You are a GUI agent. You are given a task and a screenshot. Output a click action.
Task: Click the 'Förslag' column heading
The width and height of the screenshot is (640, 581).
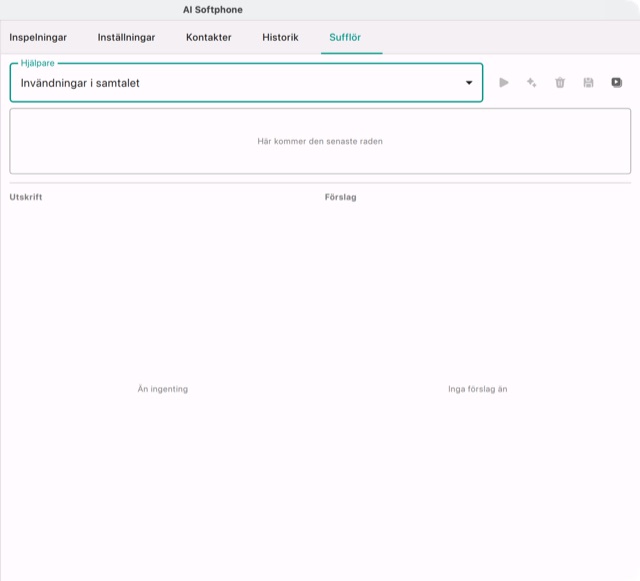[340, 197]
